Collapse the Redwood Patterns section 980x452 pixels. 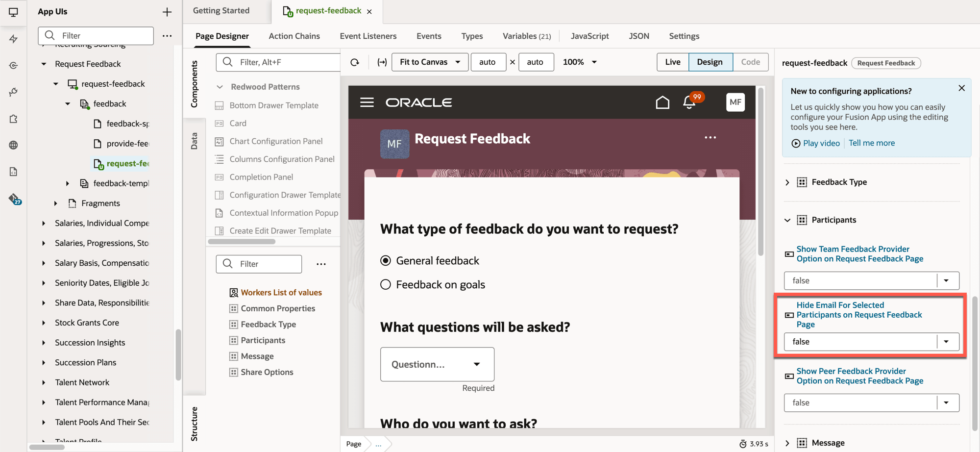pos(220,86)
